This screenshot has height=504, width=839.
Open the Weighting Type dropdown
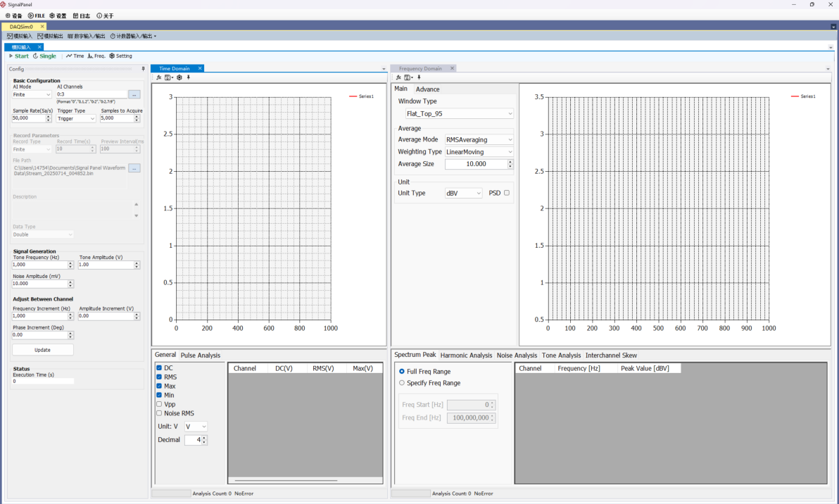[479, 152]
